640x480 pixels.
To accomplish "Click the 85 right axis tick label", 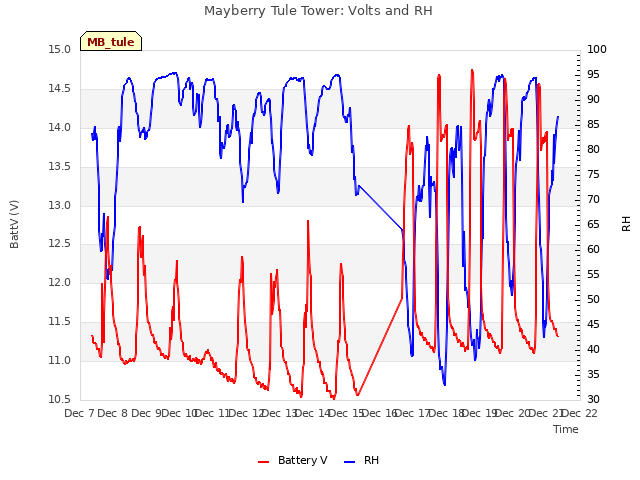I will point(593,124).
